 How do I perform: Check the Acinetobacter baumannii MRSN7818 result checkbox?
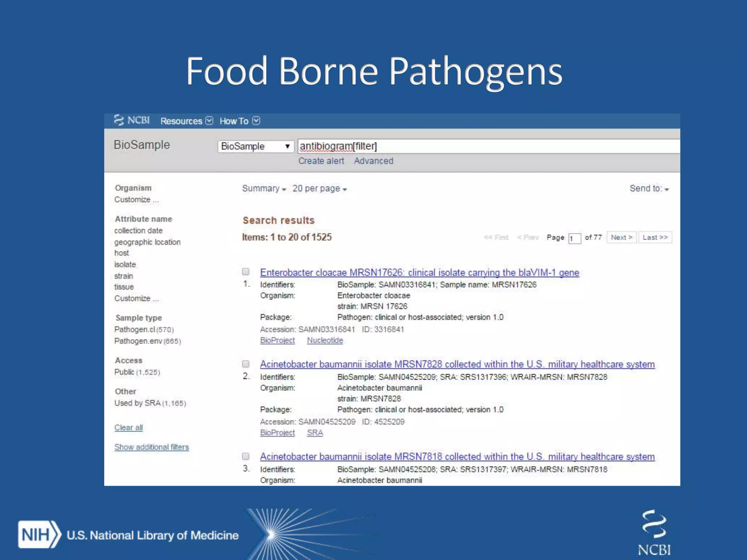pos(246,456)
